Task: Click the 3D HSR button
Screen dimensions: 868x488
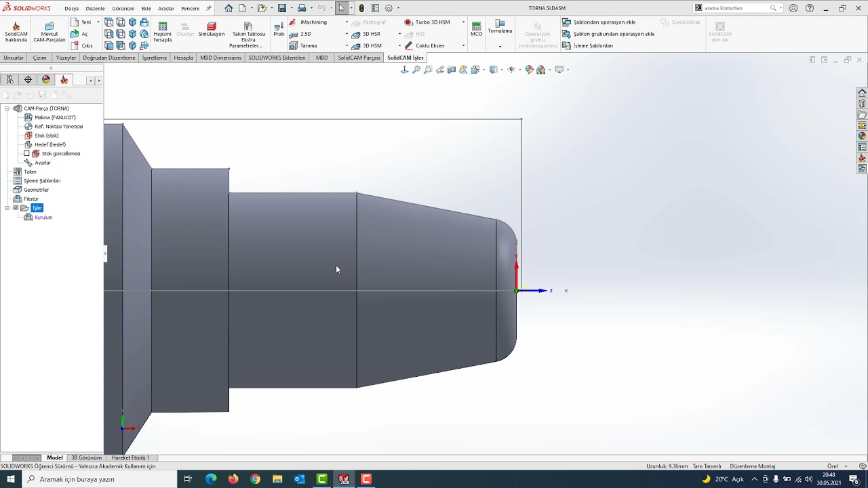Action: [x=366, y=34]
